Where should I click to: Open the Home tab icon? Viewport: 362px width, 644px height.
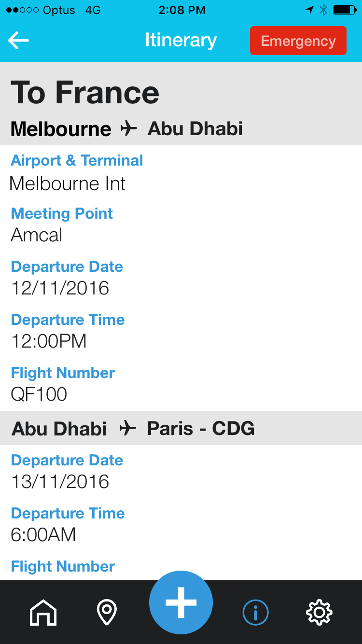pyautogui.click(x=43, y=613)
